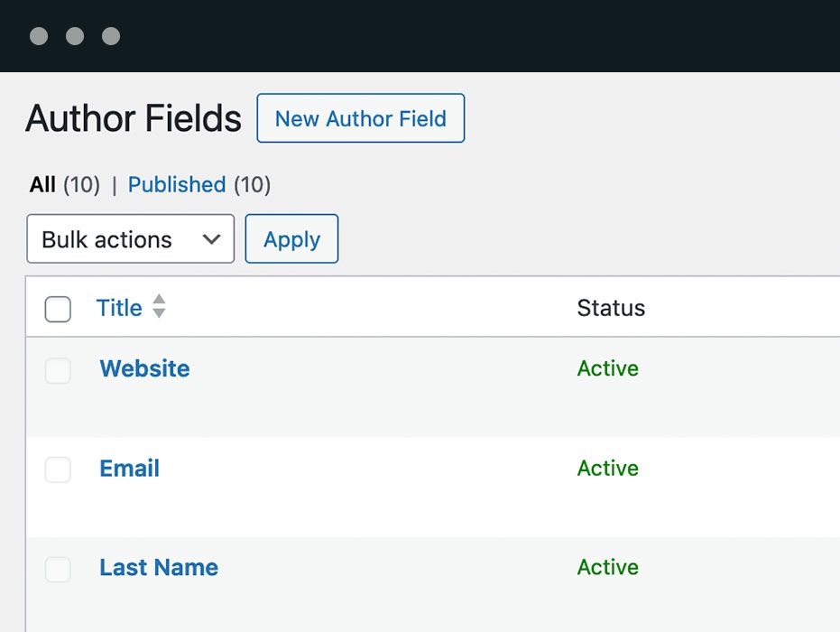Viewport: 840px width, 632px height.
Task: Open the Website author field
Action: click(x=144, y=368)
